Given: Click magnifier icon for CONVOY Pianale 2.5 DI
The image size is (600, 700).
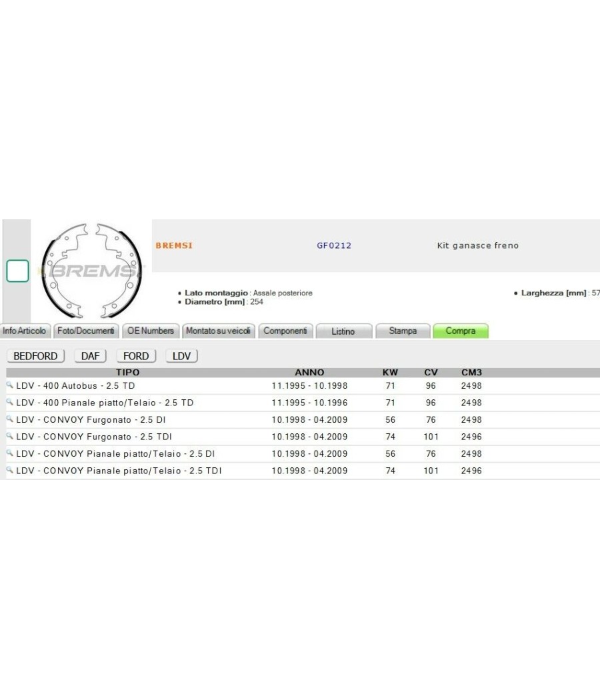Looking at the screenshot, I should [9, 453].
